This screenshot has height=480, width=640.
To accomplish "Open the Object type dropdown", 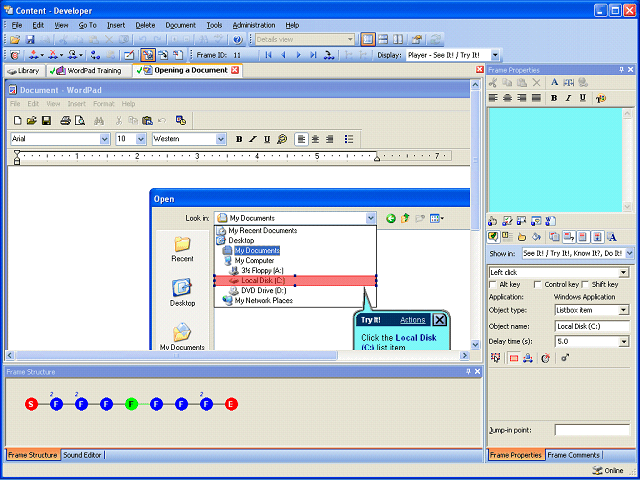I will 624,310.
